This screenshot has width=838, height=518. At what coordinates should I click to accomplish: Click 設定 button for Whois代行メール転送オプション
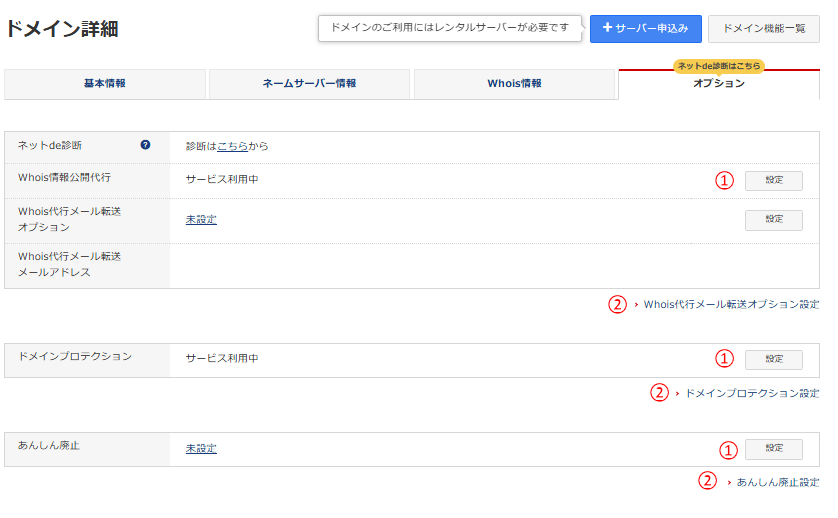click(774, 220)
